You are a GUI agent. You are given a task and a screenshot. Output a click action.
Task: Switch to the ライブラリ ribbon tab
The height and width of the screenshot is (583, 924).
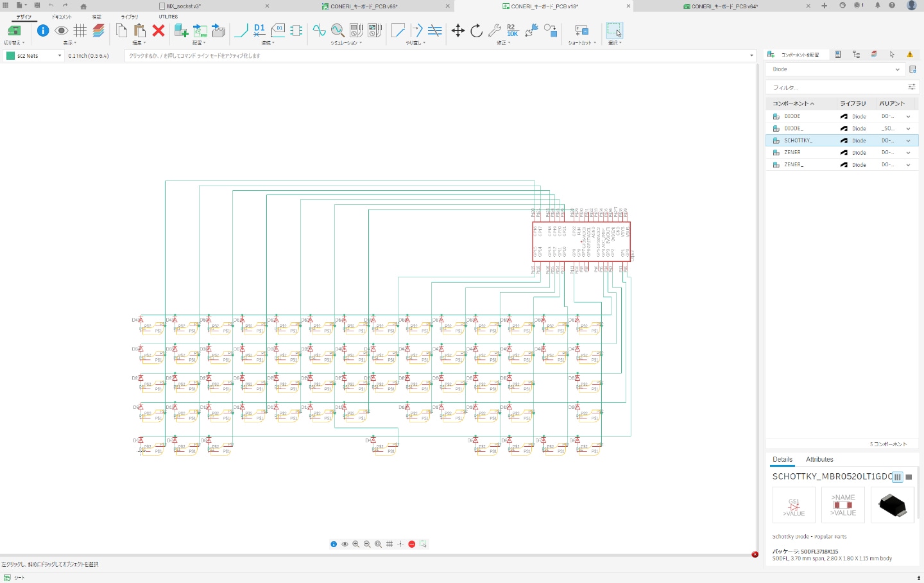point(129,17)
